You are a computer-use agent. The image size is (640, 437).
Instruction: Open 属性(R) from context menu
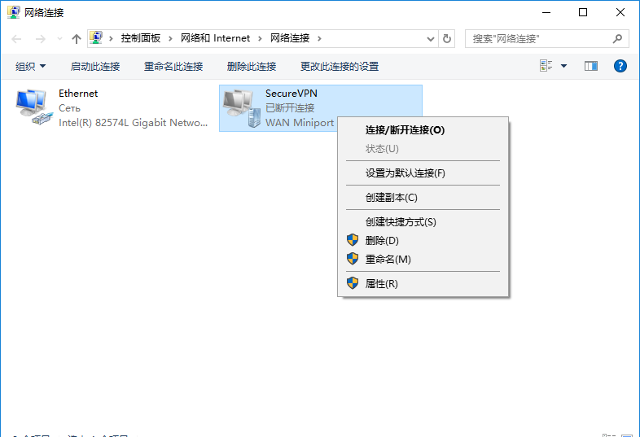click(x=423, y=284)
